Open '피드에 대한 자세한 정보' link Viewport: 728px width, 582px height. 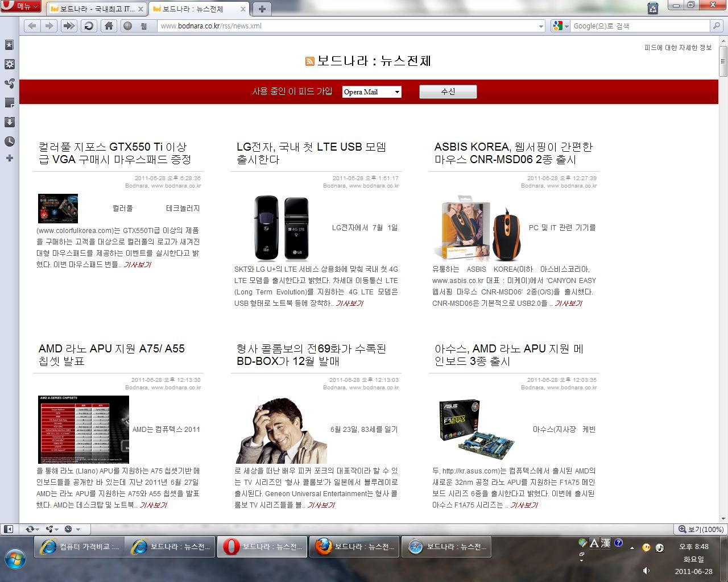pos(678,48)
